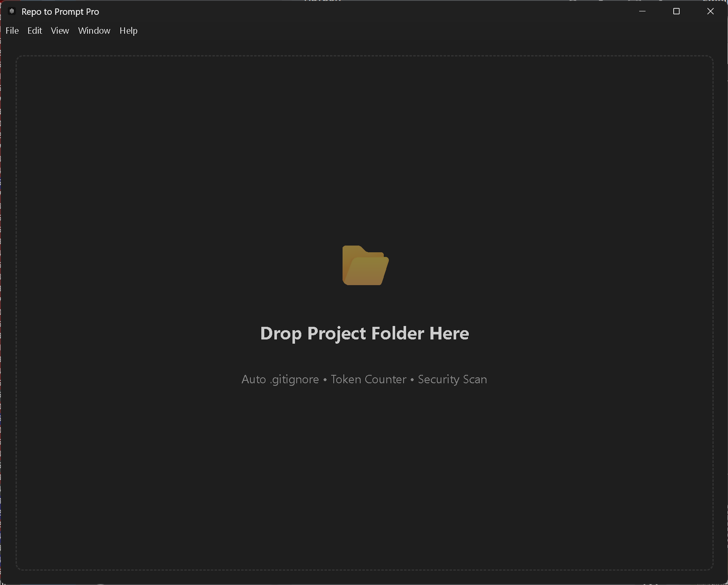The height and width of the screenshot is (585, 728).
Task: Close the Repo to Prompt Pro window
Action: point(710,11)
